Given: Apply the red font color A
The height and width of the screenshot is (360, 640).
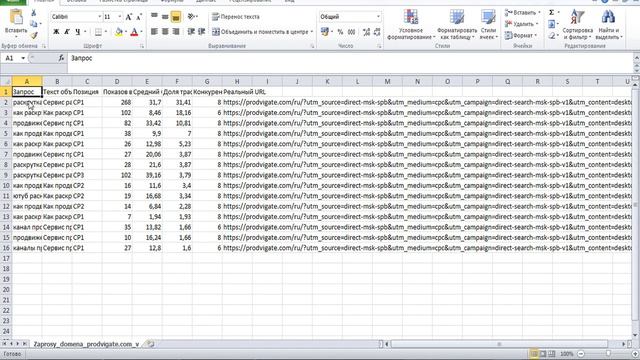Looking at the screenshot, I should (x=134, y=32).
